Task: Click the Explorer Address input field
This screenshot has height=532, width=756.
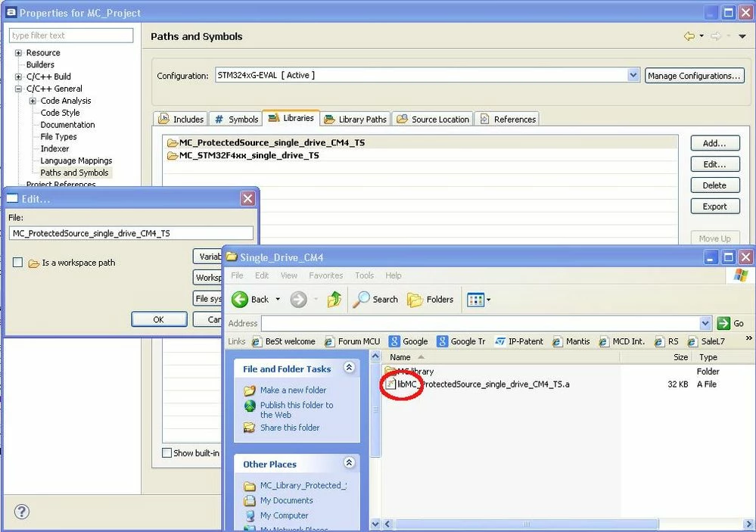Action: 481,323
